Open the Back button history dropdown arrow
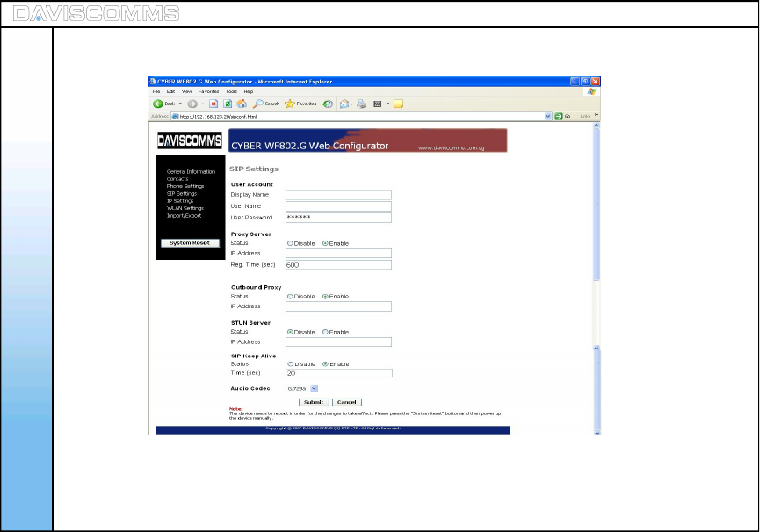760x532 pixels. point(180,104)
